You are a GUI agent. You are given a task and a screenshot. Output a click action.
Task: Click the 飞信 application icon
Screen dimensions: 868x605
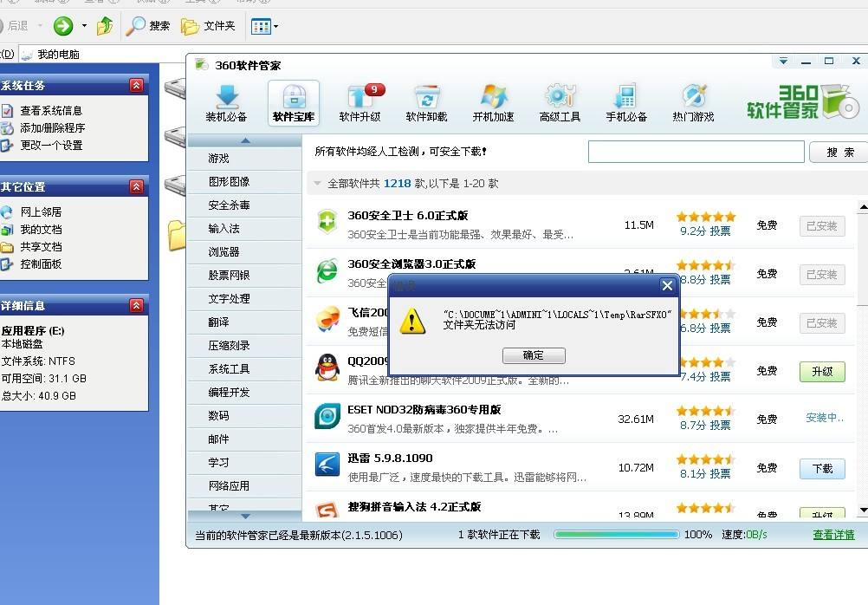click(x=327, y=319)
